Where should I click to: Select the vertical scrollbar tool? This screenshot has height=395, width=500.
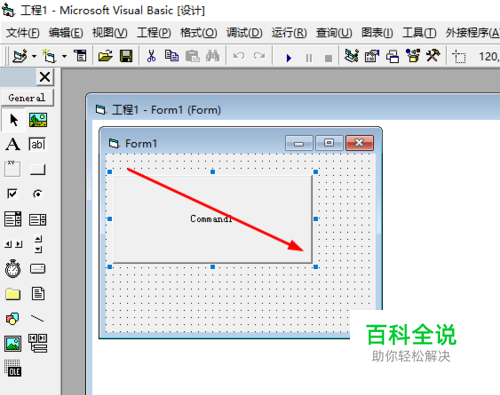(x=38, y=244)
